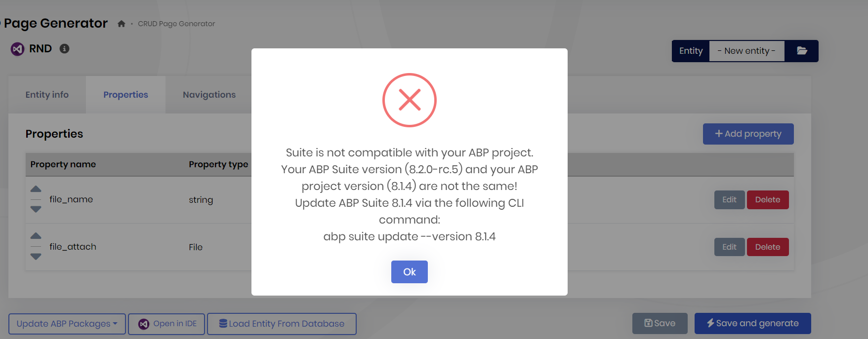Move file_attach property up with arrow

point(36,236)
